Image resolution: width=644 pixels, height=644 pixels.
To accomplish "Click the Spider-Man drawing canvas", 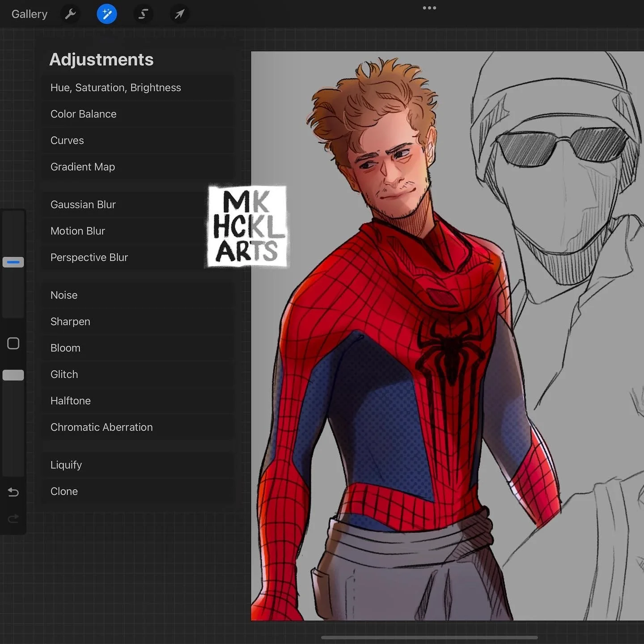I will (447, 336).
